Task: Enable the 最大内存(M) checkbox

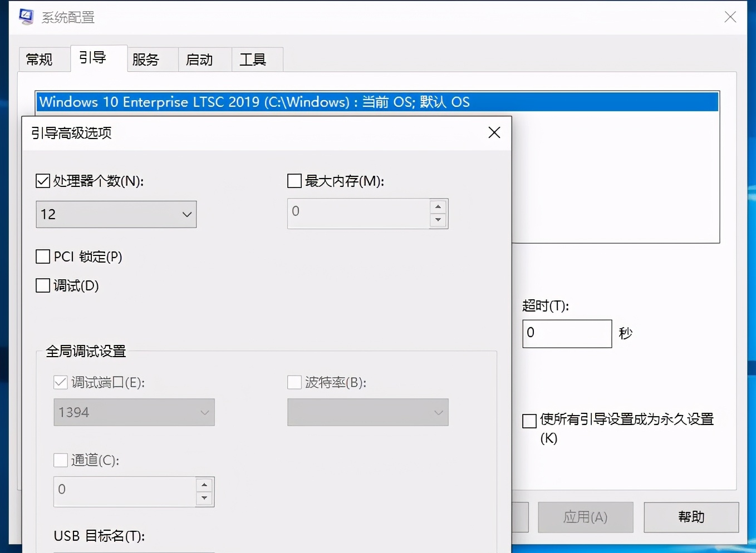Action: [x=294, y=180]
